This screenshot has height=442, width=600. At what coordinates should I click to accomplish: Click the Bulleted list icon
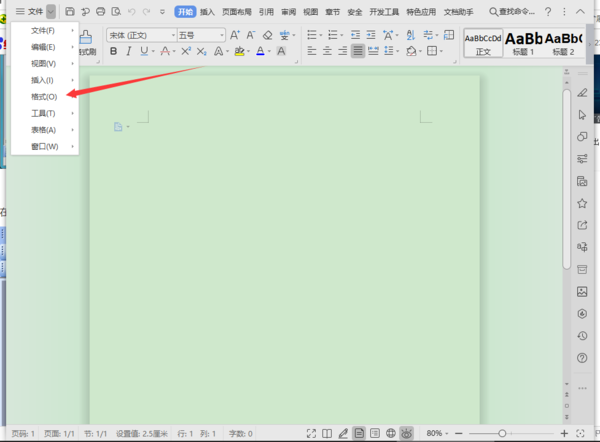[312, 35]
